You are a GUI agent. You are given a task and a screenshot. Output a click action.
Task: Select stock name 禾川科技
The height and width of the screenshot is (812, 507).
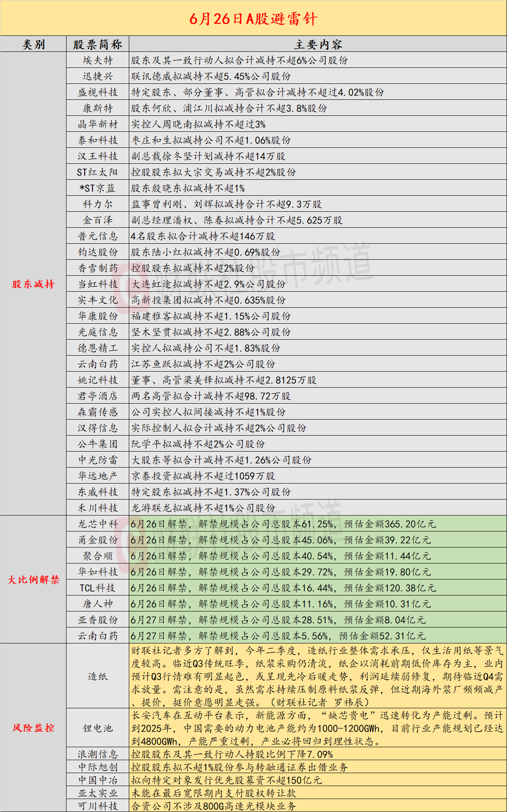pyautogui.click(x=98, y=508)
